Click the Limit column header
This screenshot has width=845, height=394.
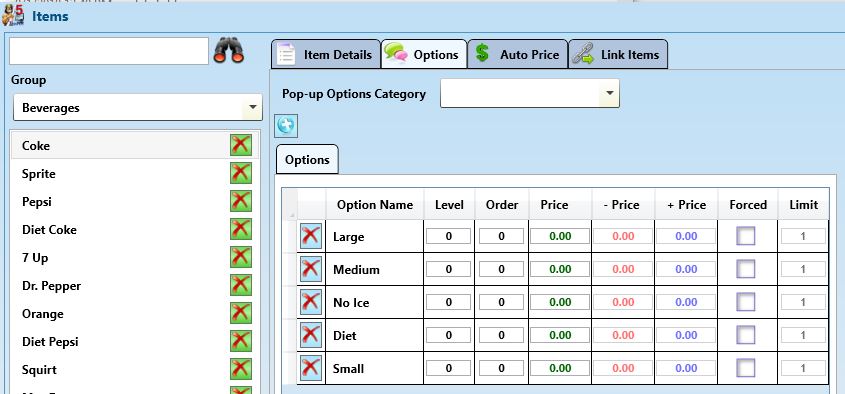click(x=804, y=204)
